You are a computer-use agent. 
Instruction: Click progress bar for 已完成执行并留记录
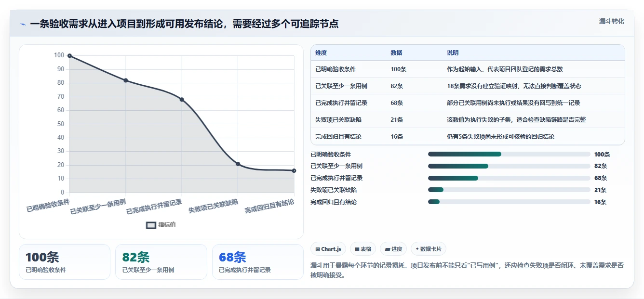pyautogui.click(x=509, y=178)
